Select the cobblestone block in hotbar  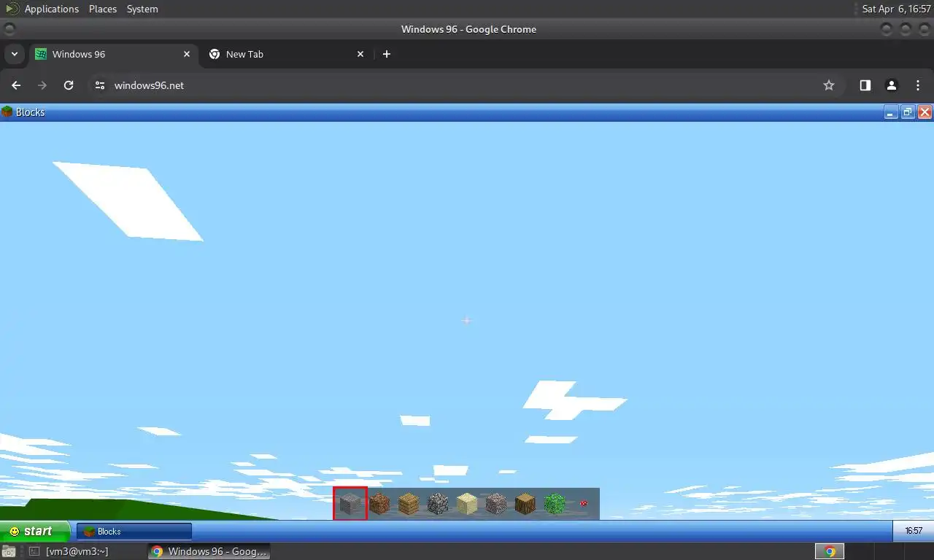438,504
